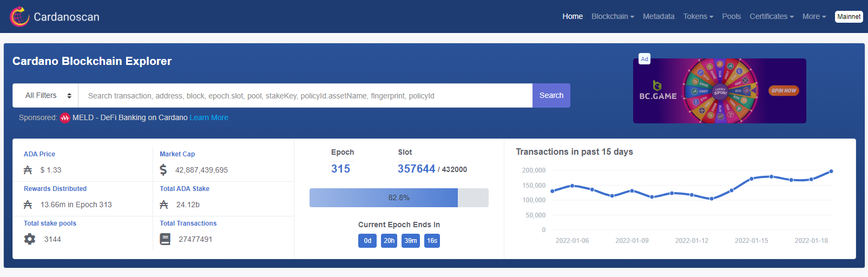Screen dimensions: 868x277
Task: Click the lucky spin wheel ad image
Action: [x=720, y=91]
